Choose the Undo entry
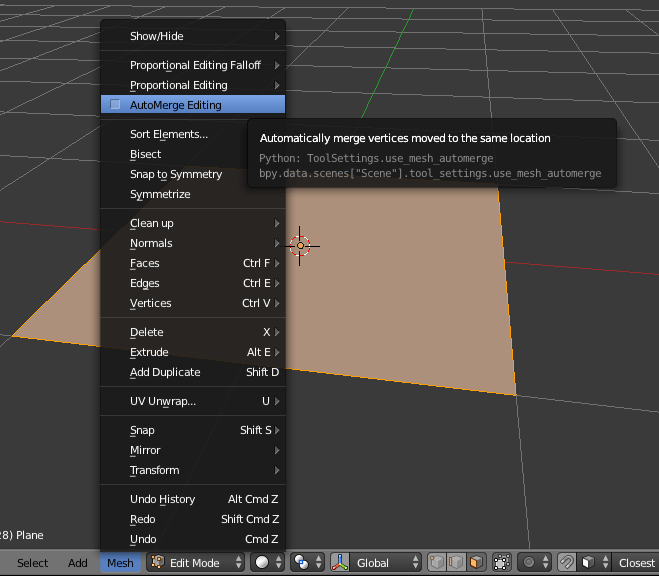 (x=193, y=539)
